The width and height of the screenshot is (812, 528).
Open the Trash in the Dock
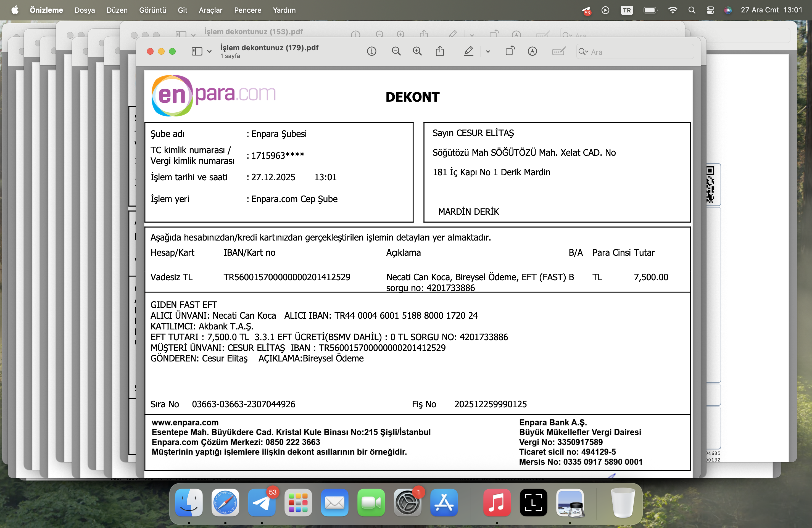tap(623, 502)
